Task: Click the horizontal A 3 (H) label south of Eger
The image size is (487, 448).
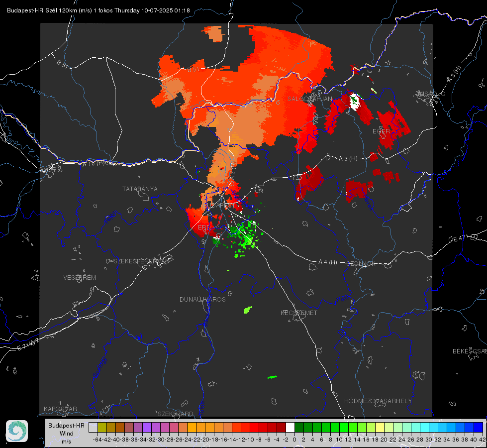Action: click(x=348, y=159)
